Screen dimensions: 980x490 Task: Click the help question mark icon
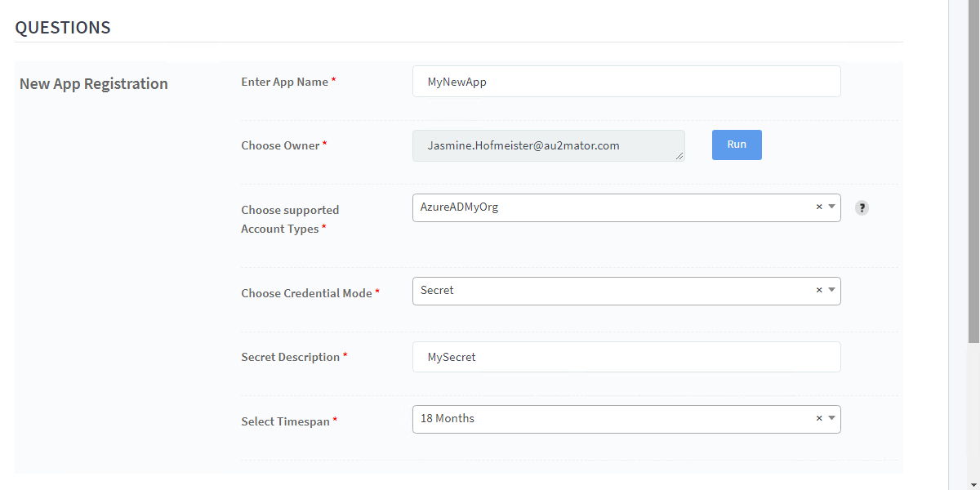pyautogui.click(x=862, y=208)
